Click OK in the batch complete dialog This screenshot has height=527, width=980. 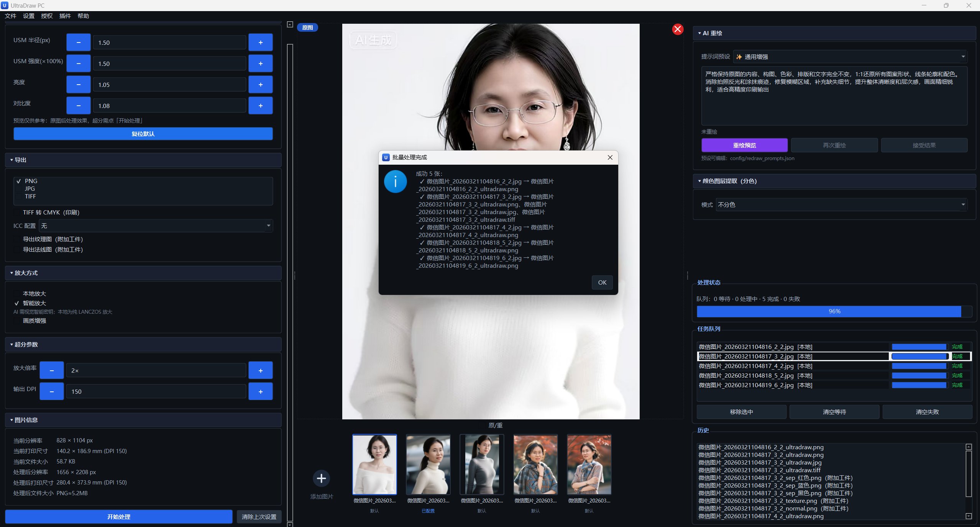click(602, 283)
